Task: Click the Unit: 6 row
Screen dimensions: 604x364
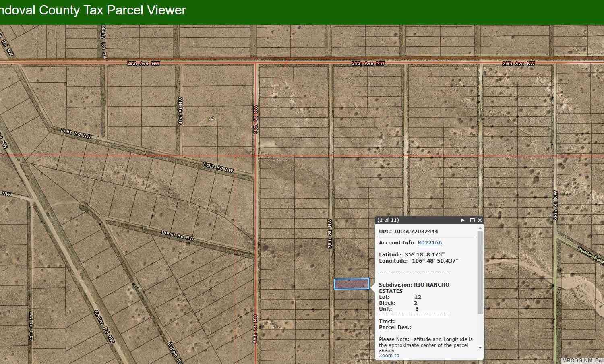Action: tap(399, 309)
